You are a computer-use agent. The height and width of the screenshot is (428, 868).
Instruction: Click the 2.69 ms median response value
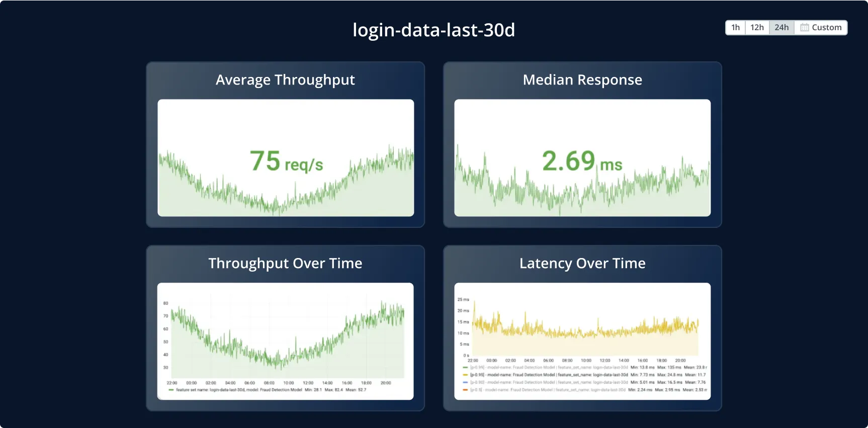coord(582,161)
